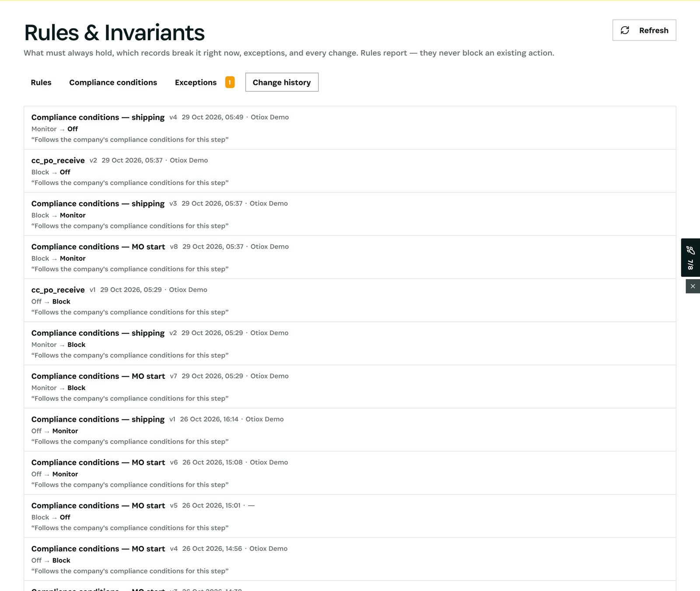The height and width of the screenshot is (591, 700).
Task: Click the Refresh button label
Action: [x=654, y=30]
